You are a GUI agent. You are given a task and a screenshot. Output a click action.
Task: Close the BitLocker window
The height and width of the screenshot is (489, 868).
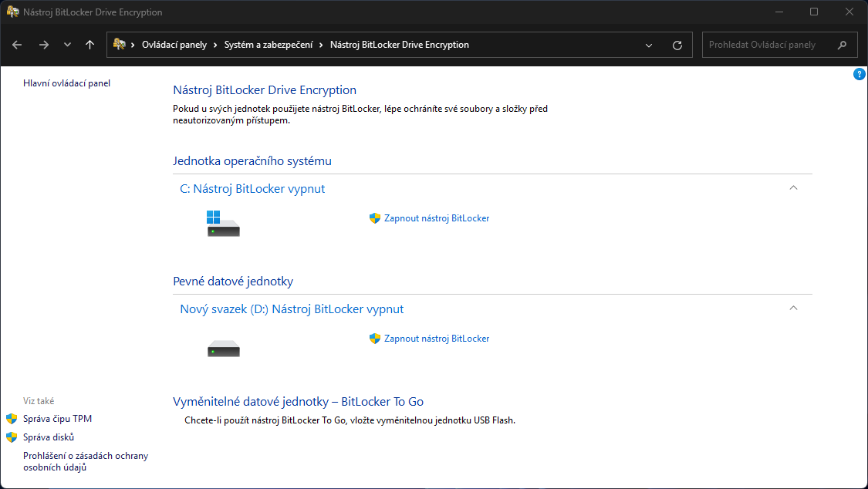tap(849, 12)
